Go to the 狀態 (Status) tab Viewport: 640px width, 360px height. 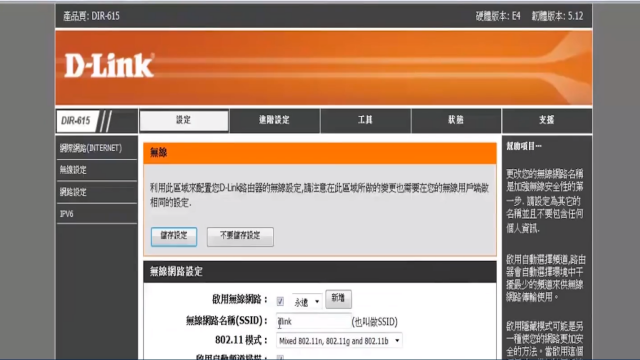(x=456, y=120)
